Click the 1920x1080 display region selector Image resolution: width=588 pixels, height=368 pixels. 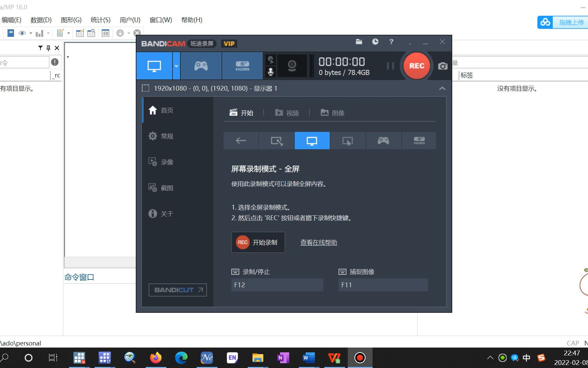click(210, 88)
